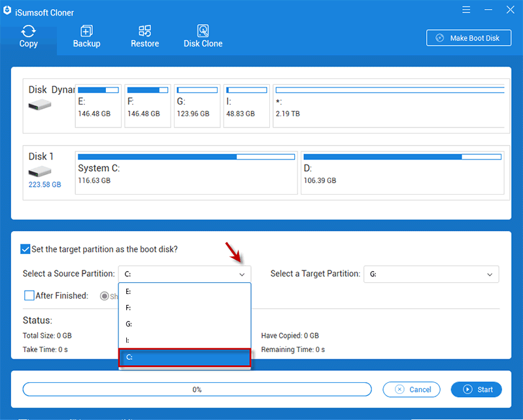Switch to the Backup tab
Image resolution: width=523 pixels, height=420 pixels.
click(87, 37)
